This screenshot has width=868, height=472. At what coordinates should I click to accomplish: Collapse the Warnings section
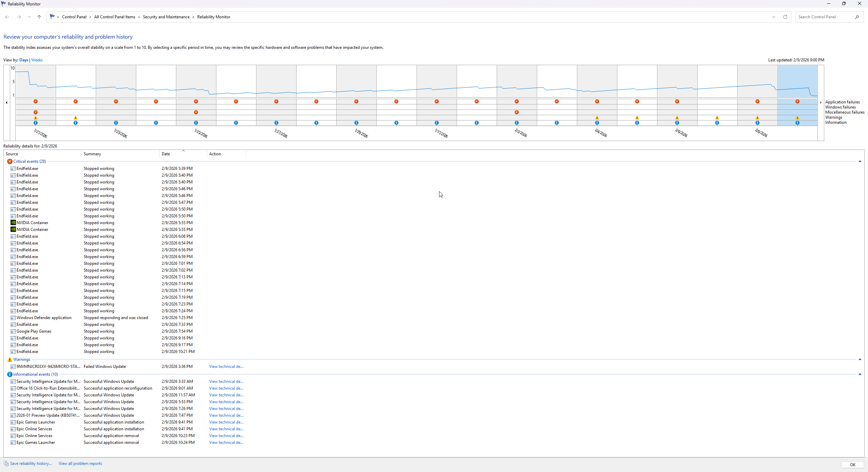(860, 359)
